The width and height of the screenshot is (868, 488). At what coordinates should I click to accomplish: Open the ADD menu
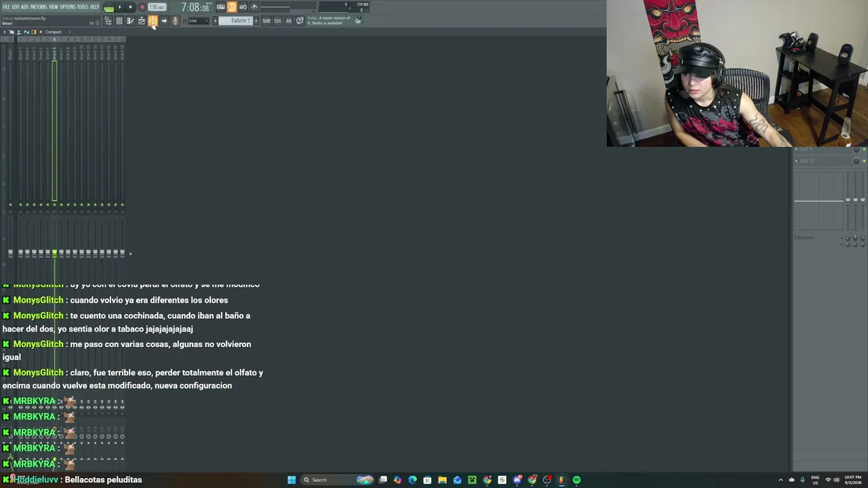click(x=24, y=7)
